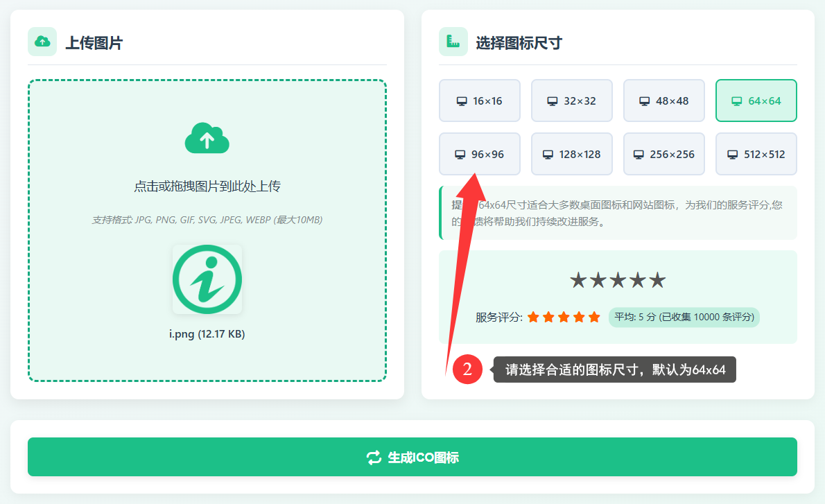Click the i.png (12.17 KB) file name
The height and width of the screenshot is (504, 825).
[207, 334]
